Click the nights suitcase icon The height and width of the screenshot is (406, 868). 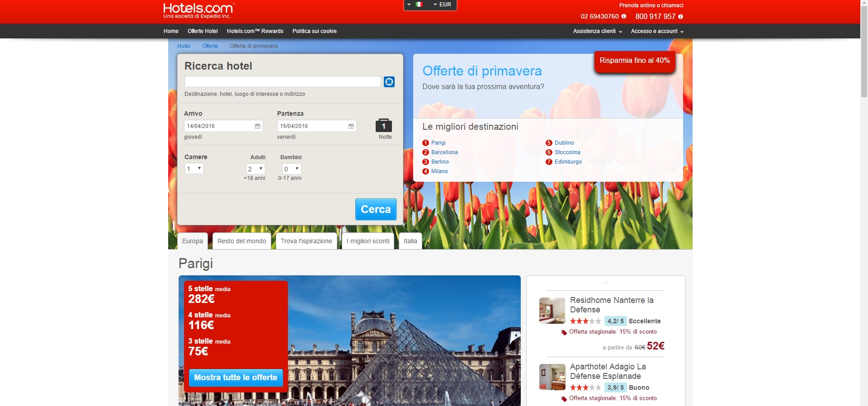pyautogui.click(x=383, y=125)
